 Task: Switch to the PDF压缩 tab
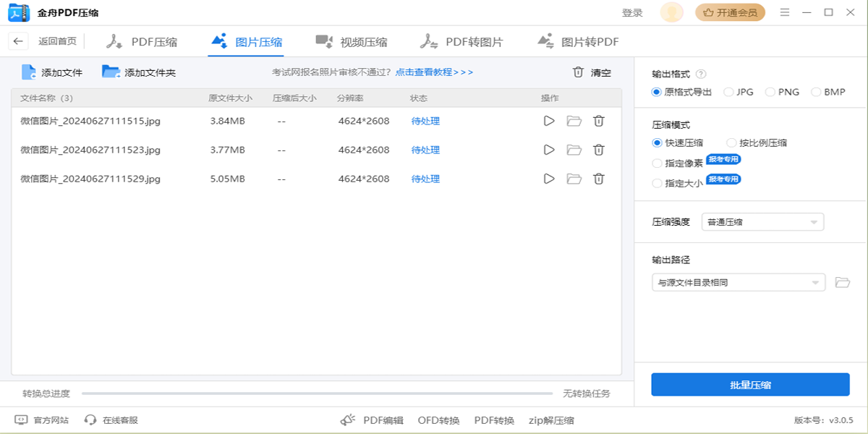click(142, 42)
